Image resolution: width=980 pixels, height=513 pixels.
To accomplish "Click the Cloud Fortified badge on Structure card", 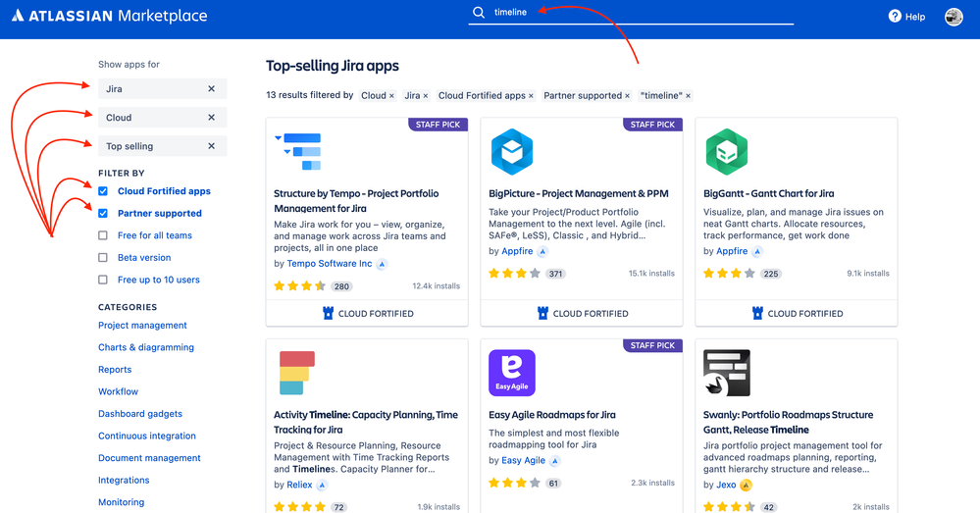I will point(368,313).
